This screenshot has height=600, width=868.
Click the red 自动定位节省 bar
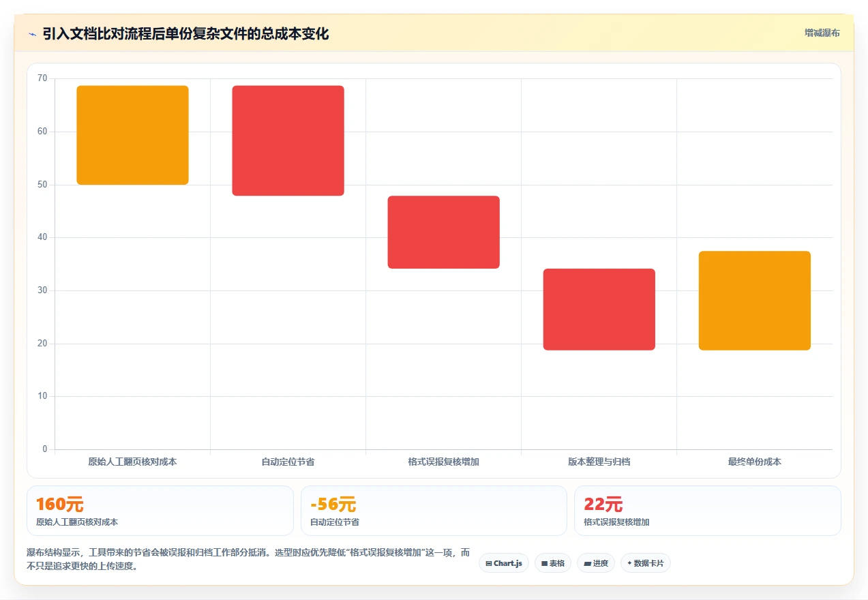point(288,140)
